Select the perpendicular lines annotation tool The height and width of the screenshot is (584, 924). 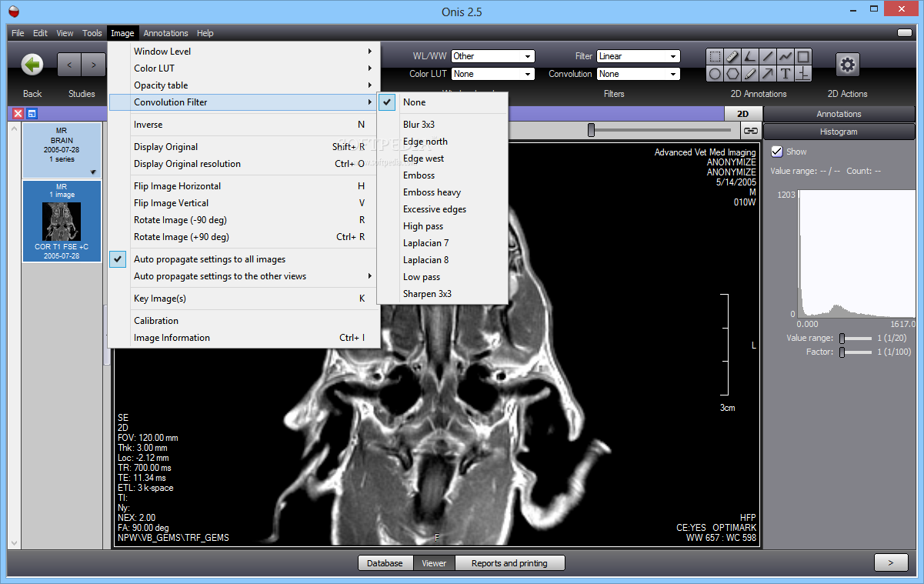802,74
